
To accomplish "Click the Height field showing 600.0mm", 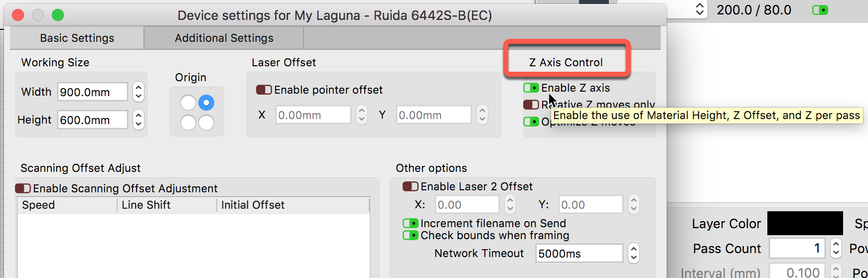I will coord(93,120).
